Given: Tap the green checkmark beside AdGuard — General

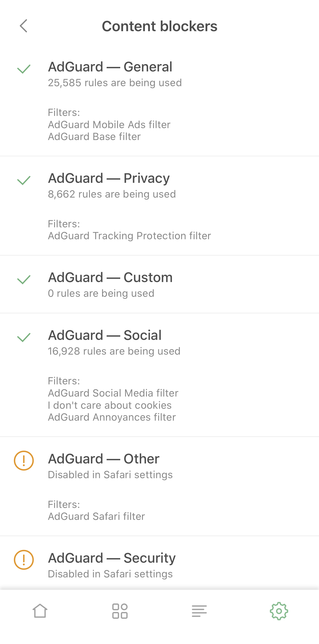Looking at the screenshot, I should (x=24, y=69).
